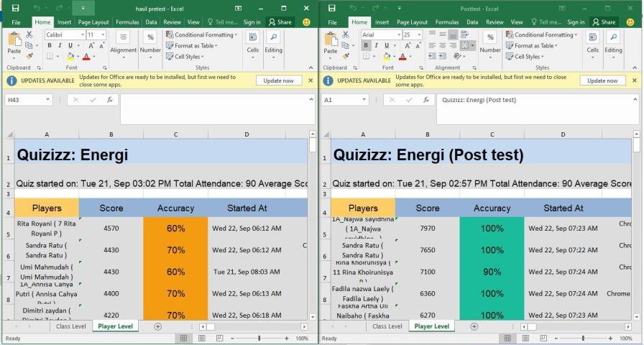
Task: Save the Posttest workbook using the Save icon
Action: [x=332, y=8]
